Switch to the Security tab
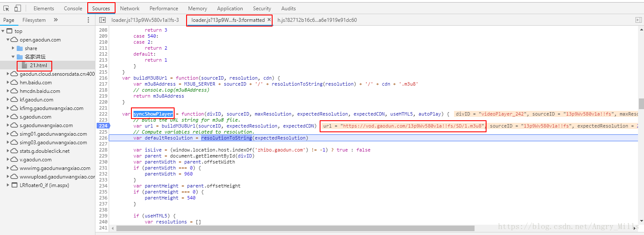Screen dimensions: 644x235 (x=262, y=8)
